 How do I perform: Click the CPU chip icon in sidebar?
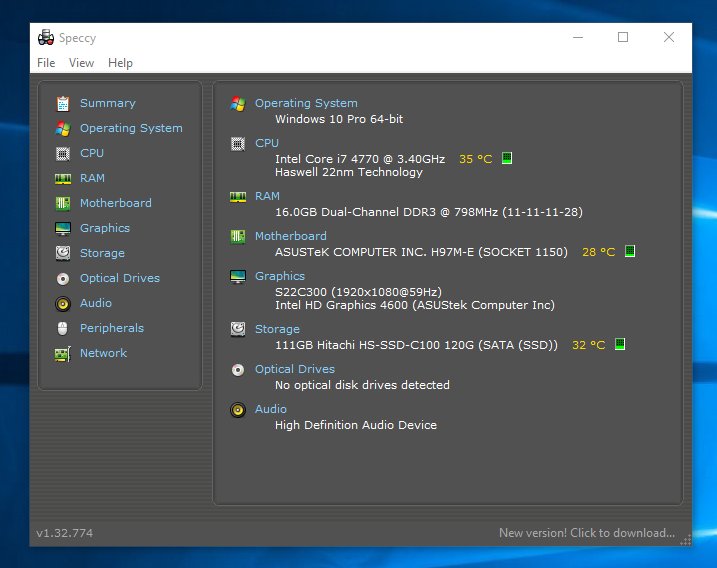[x=62, y=153]
